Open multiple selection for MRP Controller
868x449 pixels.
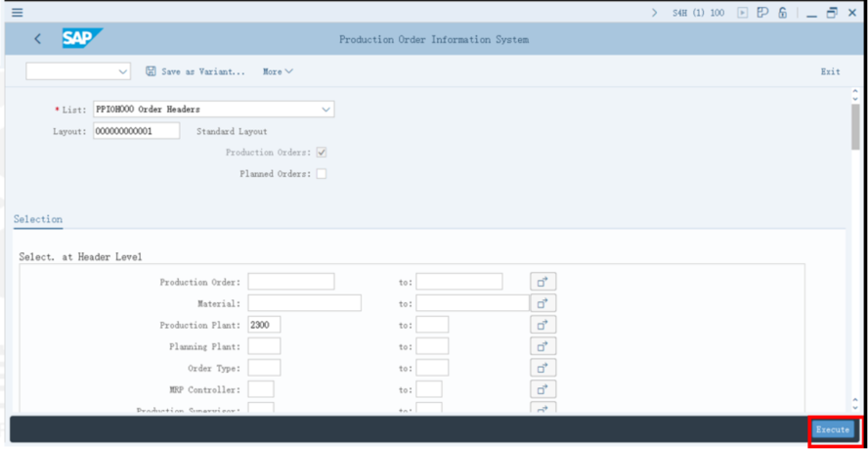(543, 389)
